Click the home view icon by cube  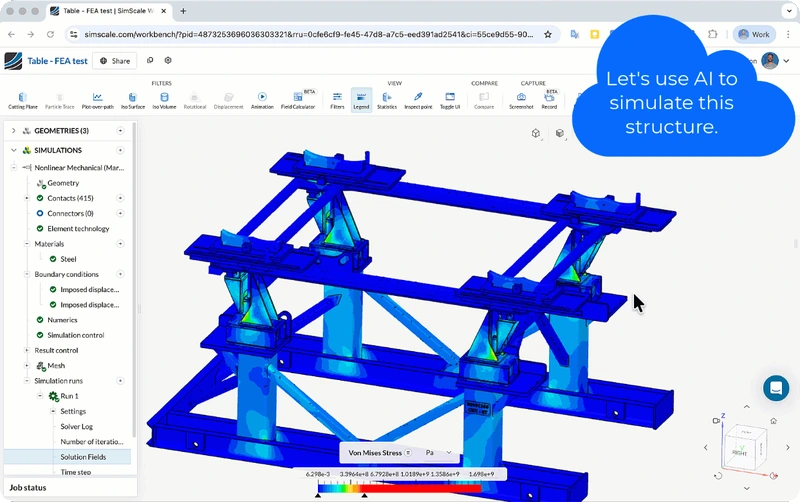pyautogui.click(x=773, y=421)
